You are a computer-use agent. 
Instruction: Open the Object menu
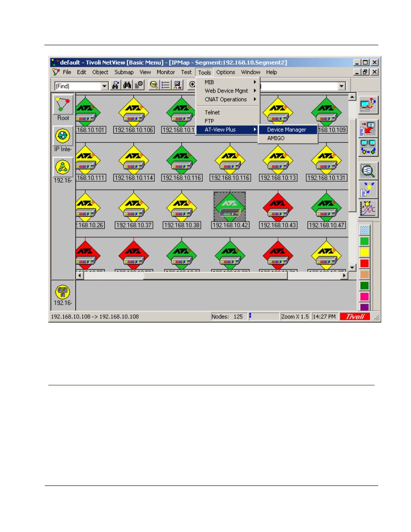pos(100,72)
